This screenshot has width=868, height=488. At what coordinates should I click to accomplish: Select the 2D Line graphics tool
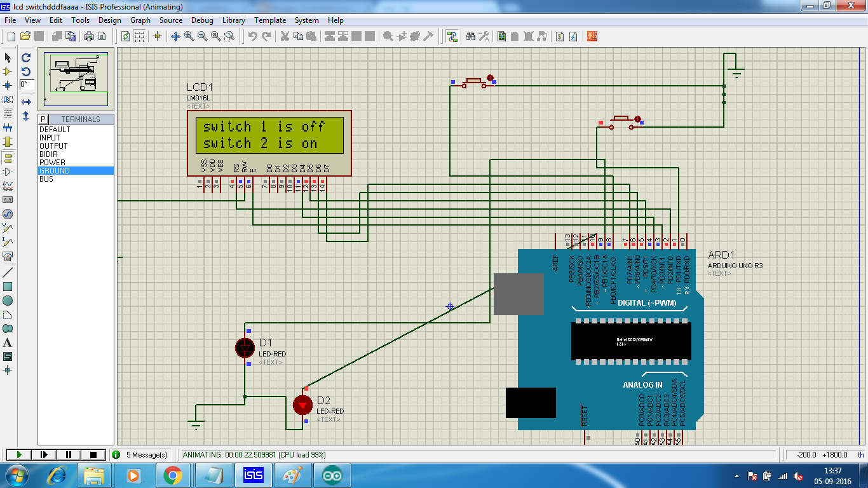(x=8, y=272)
